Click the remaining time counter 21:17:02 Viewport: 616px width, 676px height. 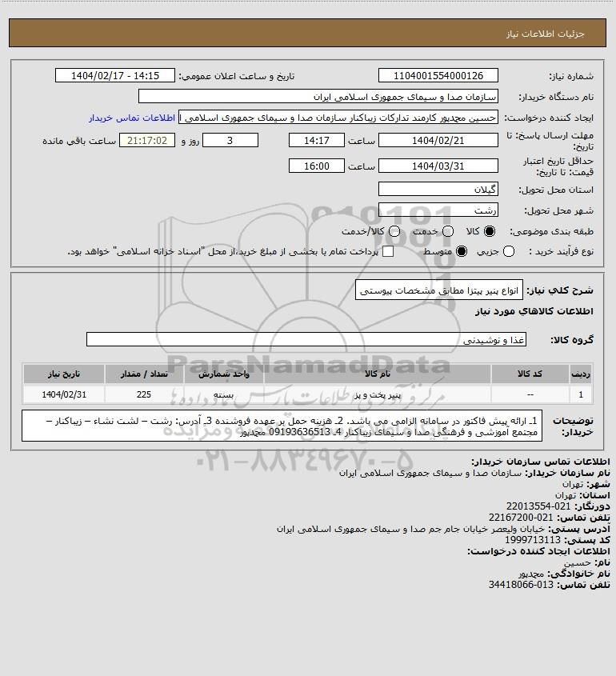(147, 141)
